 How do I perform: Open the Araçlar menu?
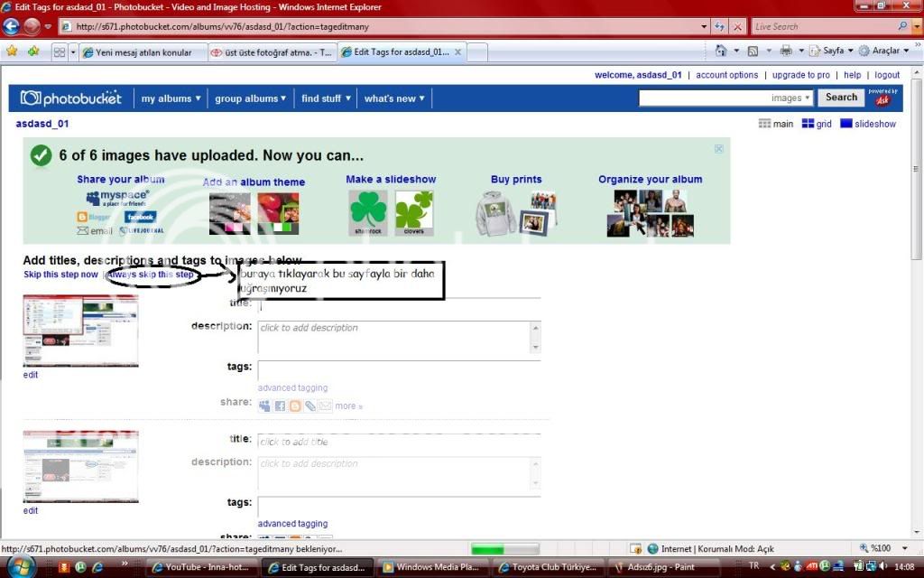884,51
